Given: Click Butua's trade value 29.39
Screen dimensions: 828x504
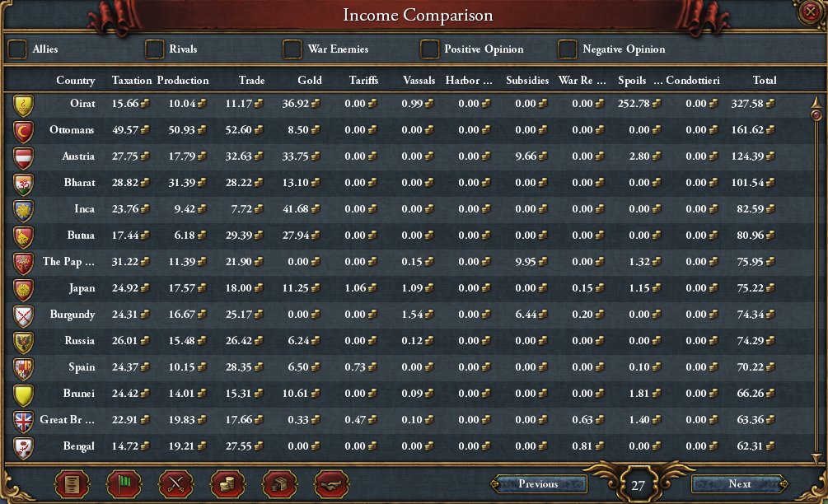Looking at the screenshot, I should pyautogui.click(x=239, y=236).
